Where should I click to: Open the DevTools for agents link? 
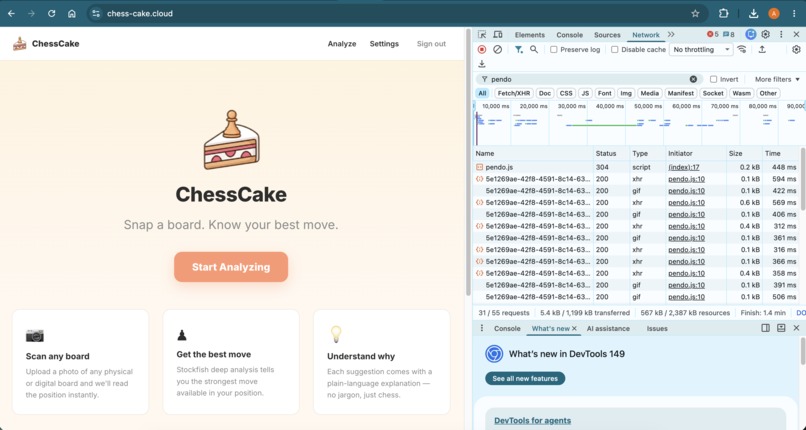[x=533, y=420]
